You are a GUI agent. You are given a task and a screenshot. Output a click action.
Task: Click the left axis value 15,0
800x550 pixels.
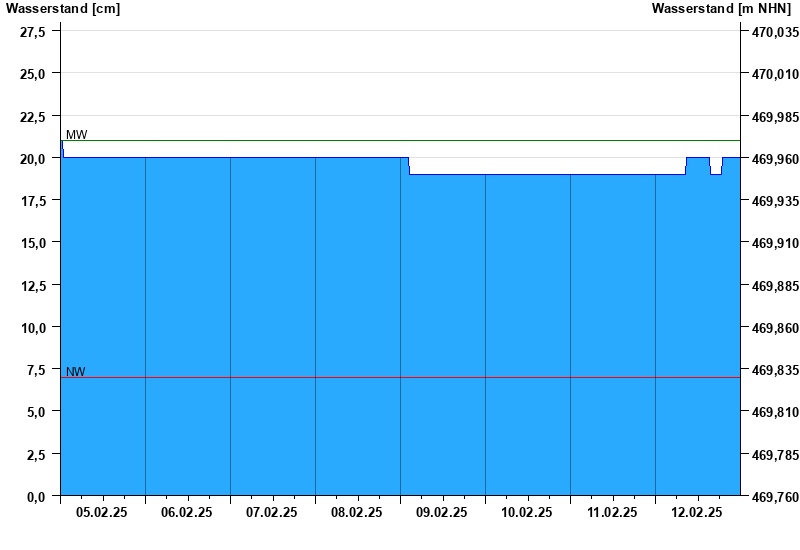pyautogui.click(x=33, y=243)
